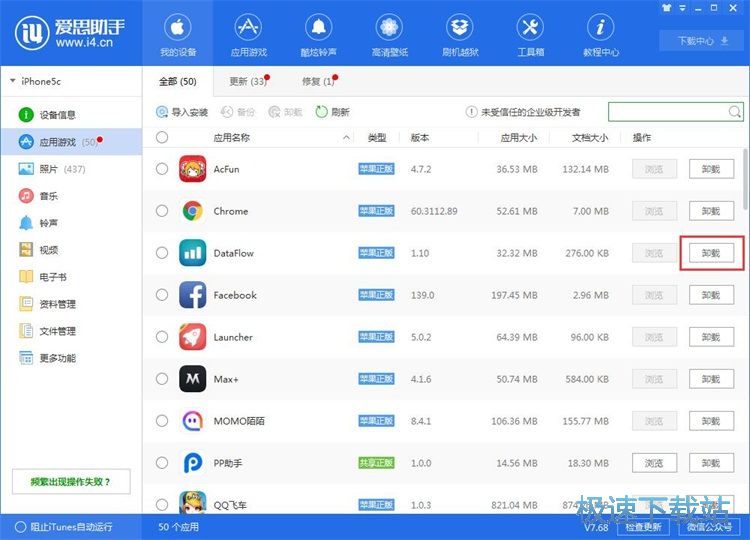The height and width of the screenshot is (540, 750).
Task: Click 检查更新 in status bar
Action: (x=643, y=527)
